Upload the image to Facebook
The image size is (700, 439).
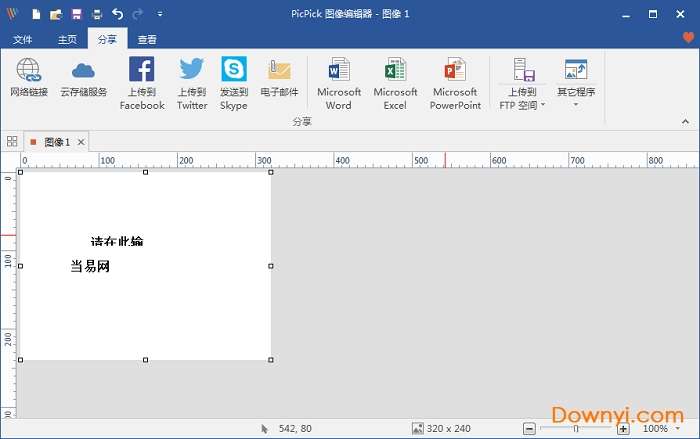pyautogui.click(x=141, y=82)
